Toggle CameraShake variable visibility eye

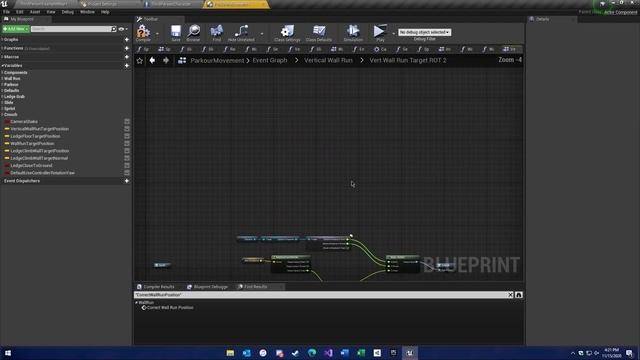pos(127,122)
